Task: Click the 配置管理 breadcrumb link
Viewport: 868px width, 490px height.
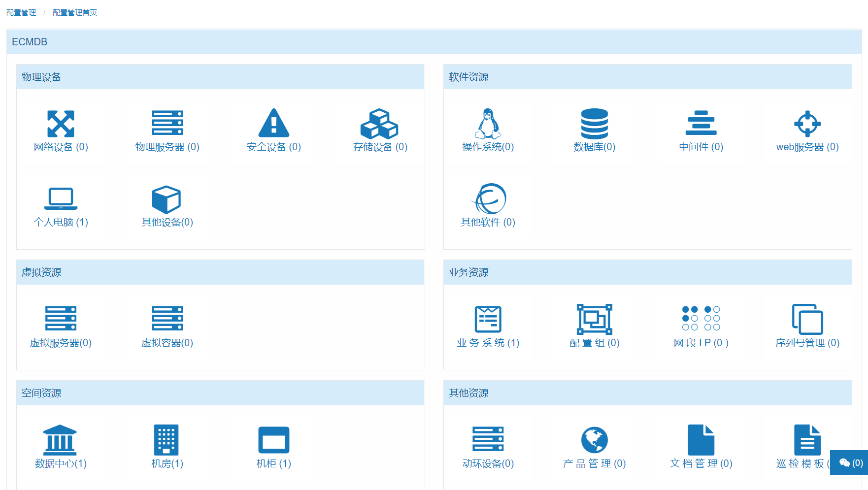Action: point(21,13)
